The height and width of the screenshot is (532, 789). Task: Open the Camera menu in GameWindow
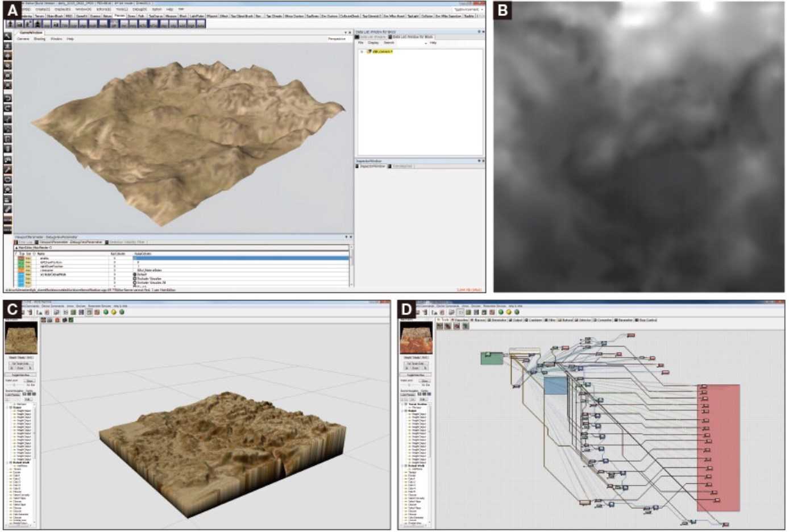pyautogui.click(x=23, y=39)
